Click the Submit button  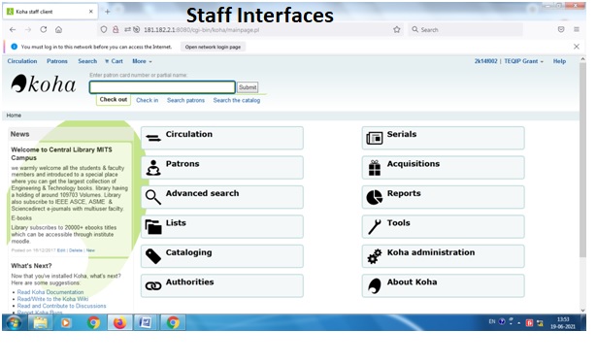[x=248, y=87]
